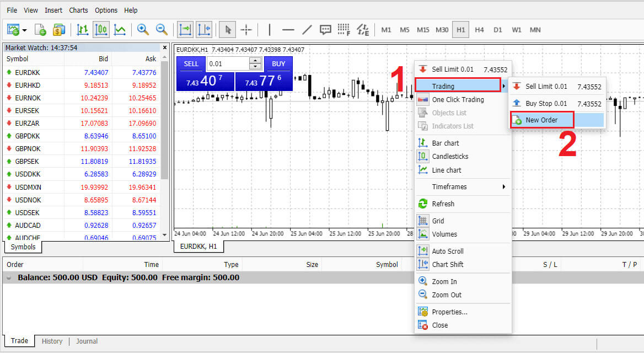
Task: Click the Zoom Out magnifier in toolbar
Action: click(162, 29)
